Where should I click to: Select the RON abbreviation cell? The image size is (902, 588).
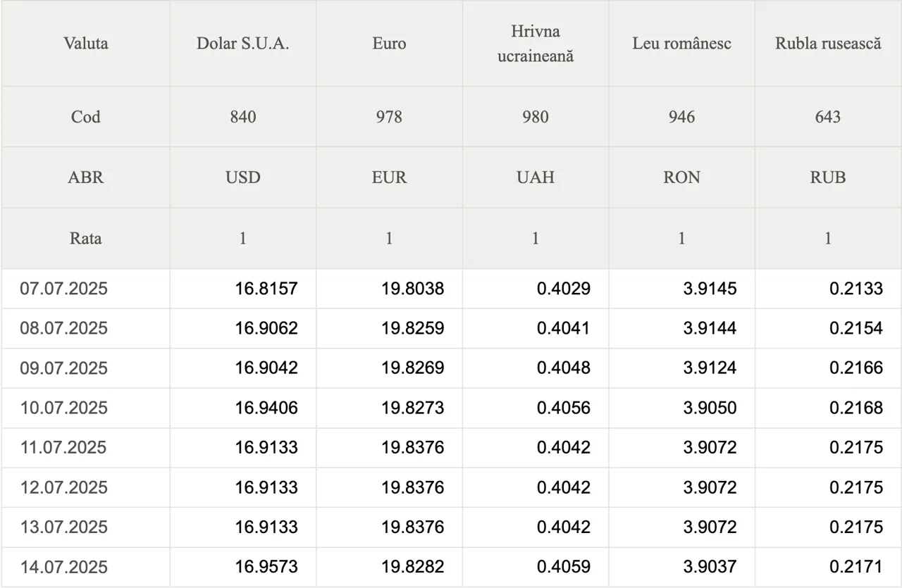click(681, 177)
